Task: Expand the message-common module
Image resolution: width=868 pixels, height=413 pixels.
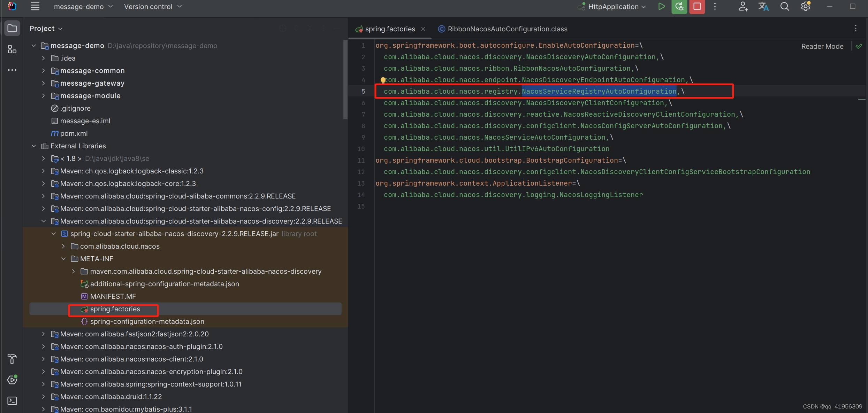Action: click(43, 71)
